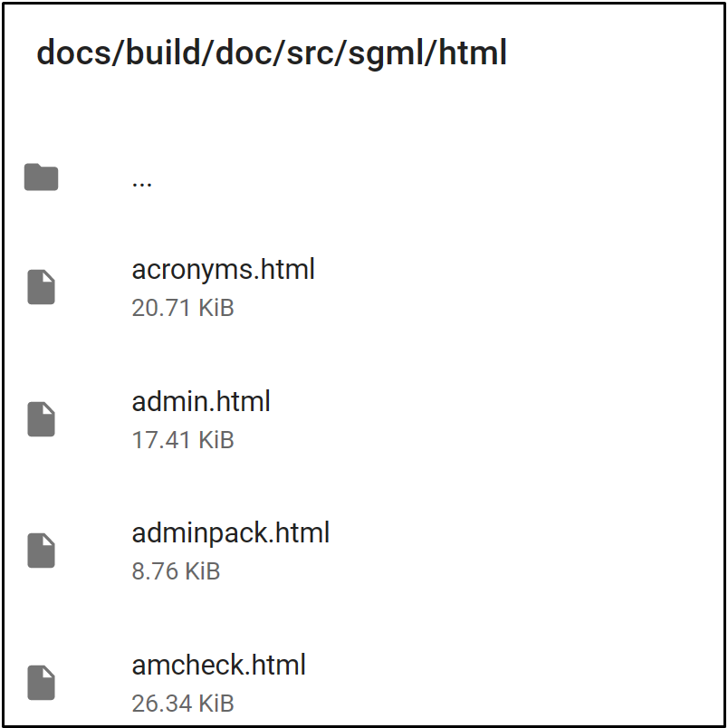Click the 17.41 KiB size label

pyautogui.click(x=183, y=440)
